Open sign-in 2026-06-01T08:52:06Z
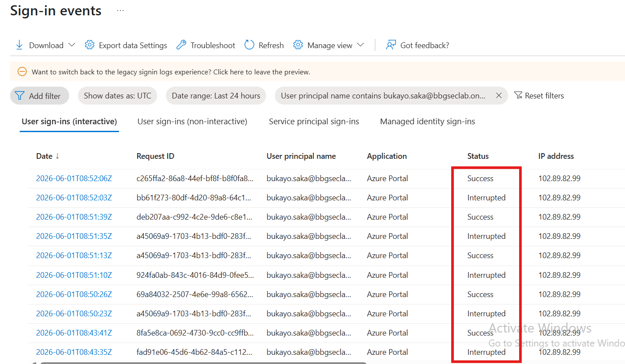The image size is (625, 364). (74, 178)
